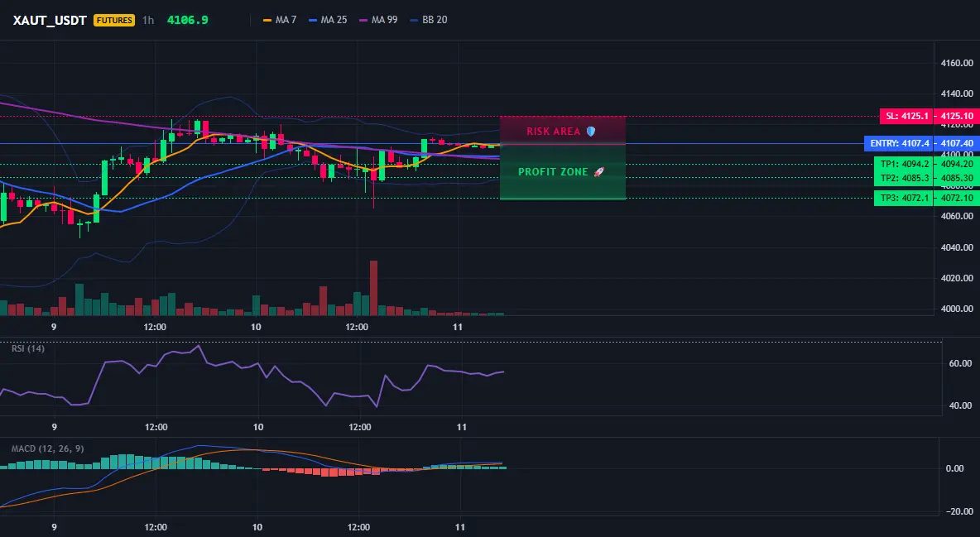Click the 4020.00 price axis value

pos(957,278)
